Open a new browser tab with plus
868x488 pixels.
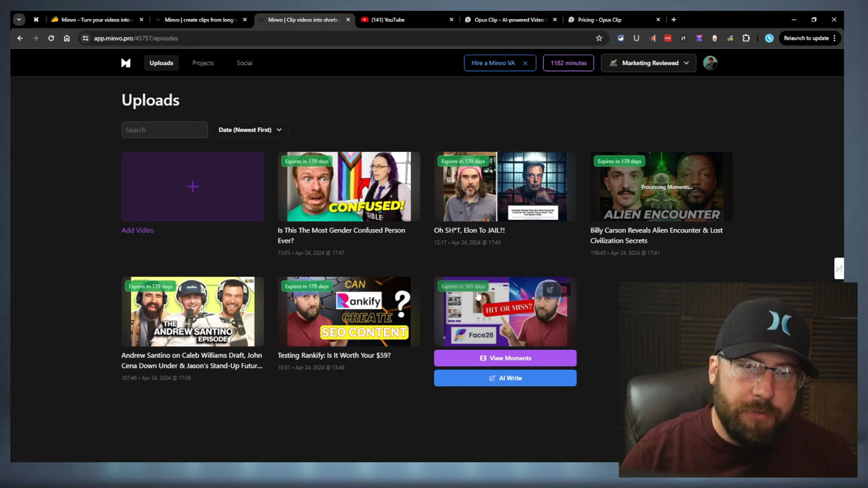673,20
